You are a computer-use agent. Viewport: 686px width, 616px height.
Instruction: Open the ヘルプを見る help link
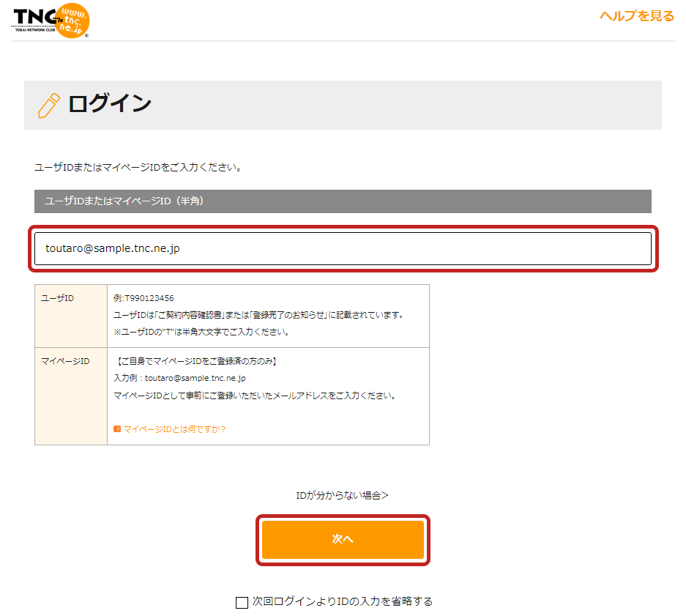636,16
